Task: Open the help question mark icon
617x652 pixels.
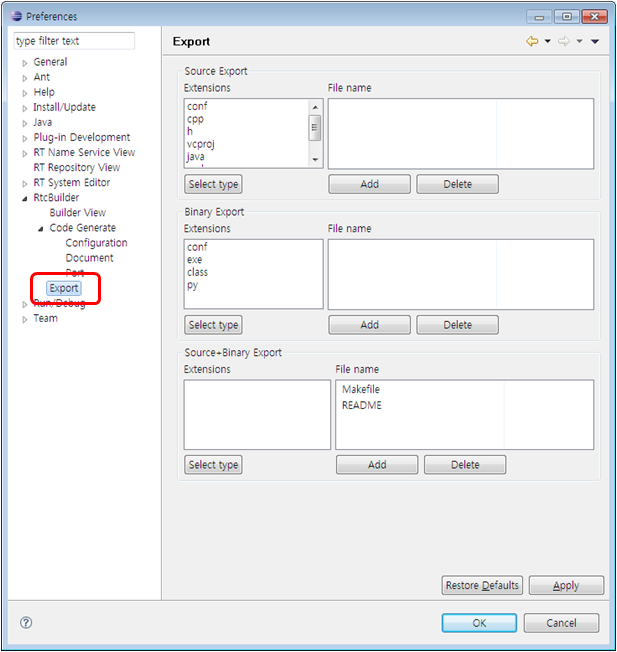Action: click(x=26, y=622)
